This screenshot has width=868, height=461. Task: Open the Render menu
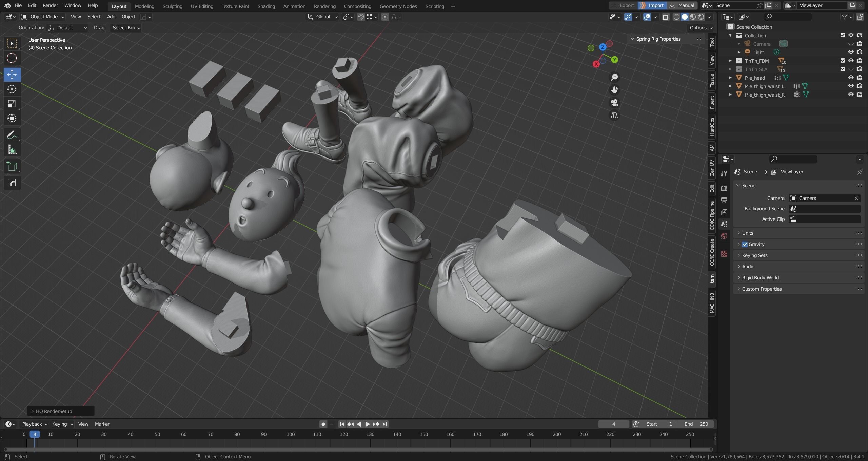click(x=50, y=5)
